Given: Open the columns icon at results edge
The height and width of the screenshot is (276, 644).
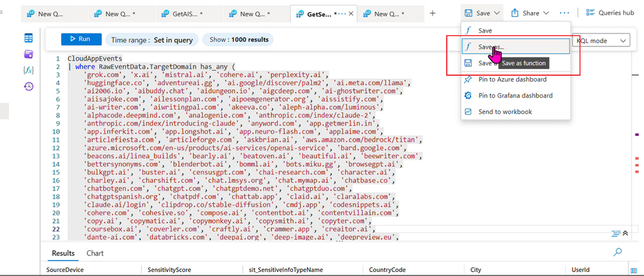Looking at the screenshot, I should (634, 270).
